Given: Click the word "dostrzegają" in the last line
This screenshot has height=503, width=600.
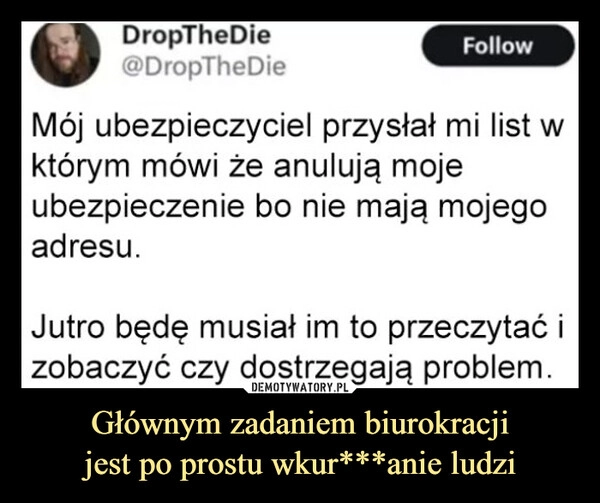Looking at the screenshot, I should 327,370.
